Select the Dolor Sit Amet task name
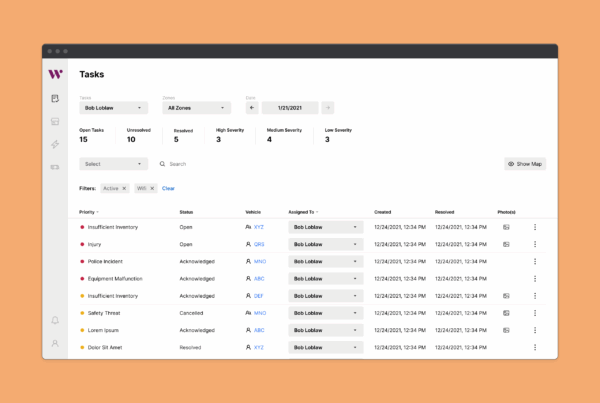Image resolution: width=600 pixels, height=403 pixels. click(105, 348)
